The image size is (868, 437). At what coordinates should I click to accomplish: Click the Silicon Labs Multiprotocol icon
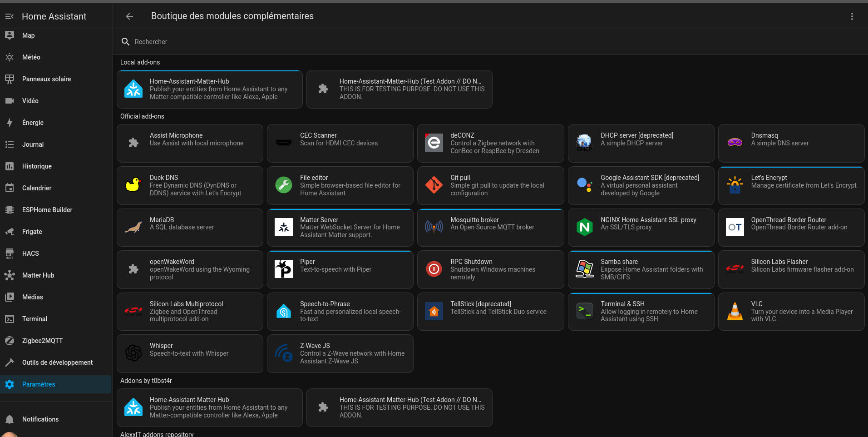[133, 311]
